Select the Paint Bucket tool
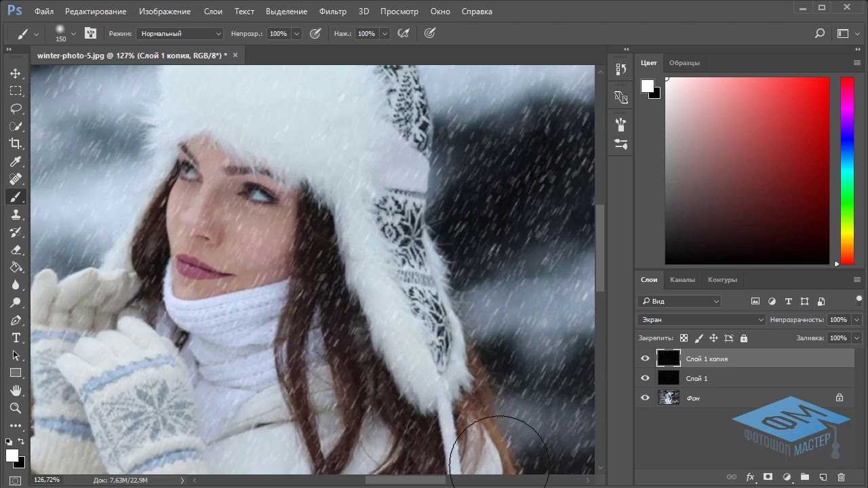Image resolution: width=868 pixels, height=488 pixels. 16,267
